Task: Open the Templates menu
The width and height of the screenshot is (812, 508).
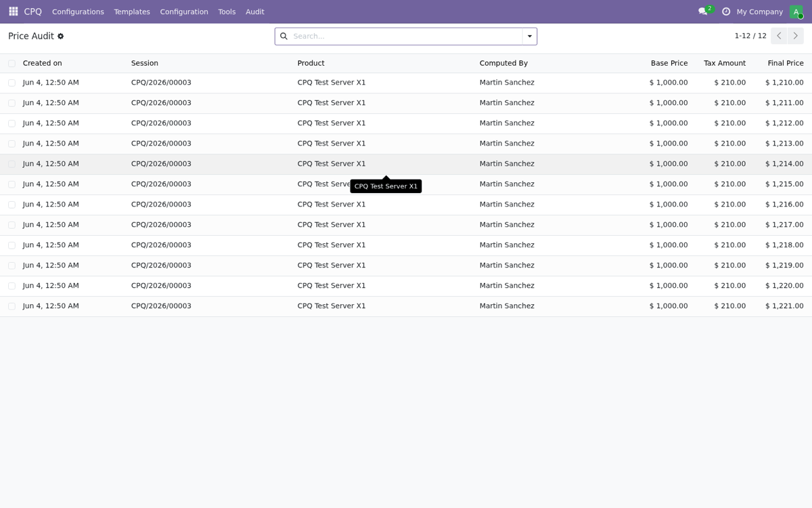Action: pyautogui.click(x=132, y=12)
